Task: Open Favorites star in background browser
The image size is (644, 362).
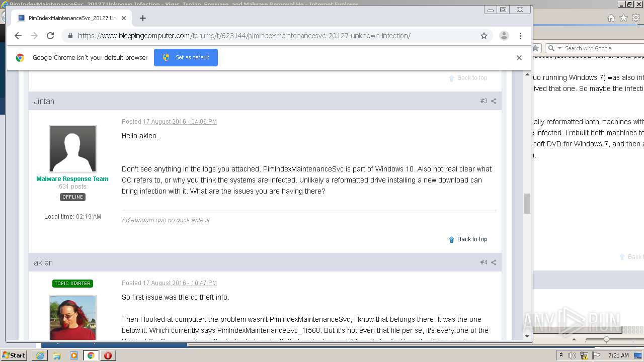Action: click(623, 18)
